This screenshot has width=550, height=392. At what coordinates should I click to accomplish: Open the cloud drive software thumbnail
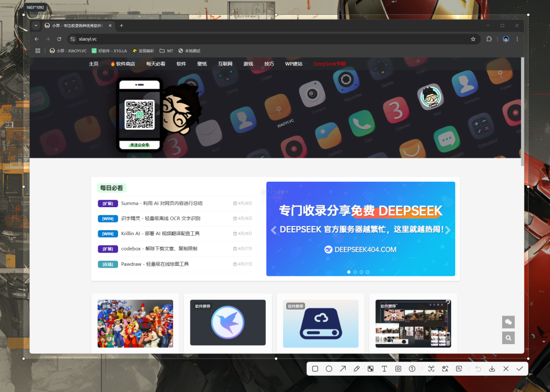tap(321, 324)
